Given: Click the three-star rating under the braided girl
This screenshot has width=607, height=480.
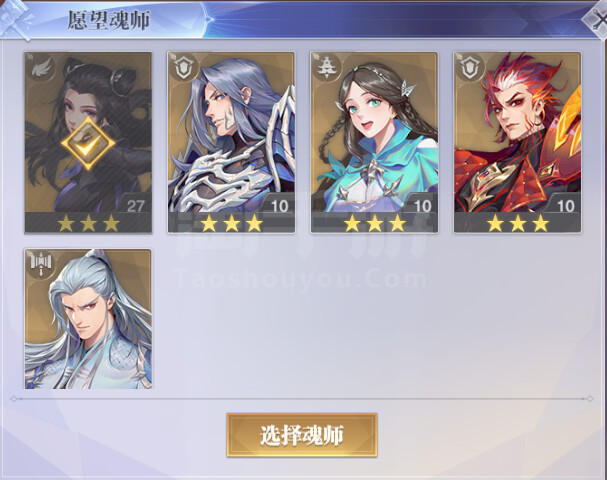Looking at the screenshot, I should tap(374, 223).
